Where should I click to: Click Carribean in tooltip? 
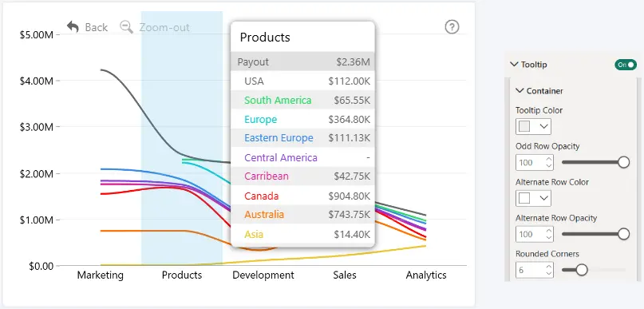pyautogui.click(x=267, y=176)
